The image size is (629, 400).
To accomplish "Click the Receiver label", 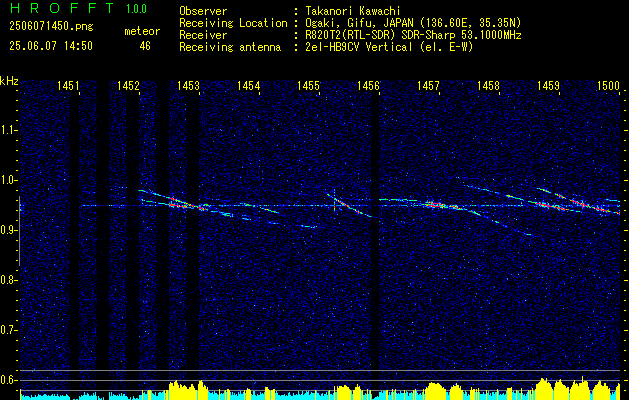I will click(203, 35).
